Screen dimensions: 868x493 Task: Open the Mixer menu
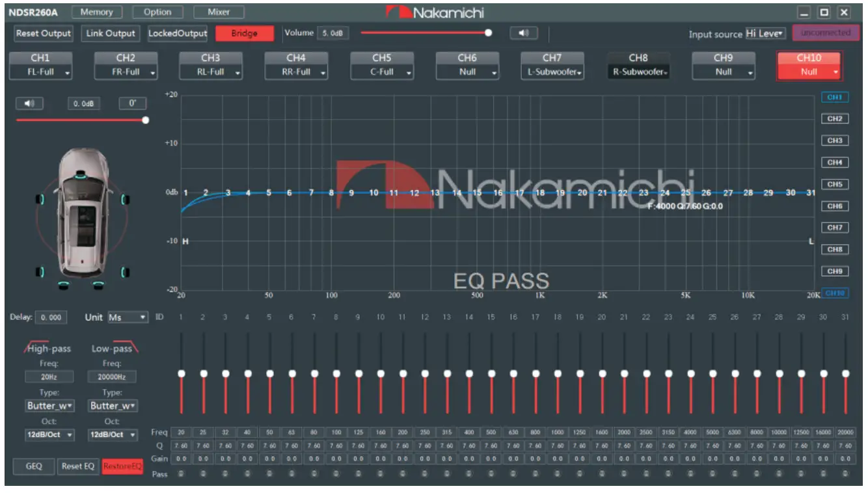[x=219, y=11]
